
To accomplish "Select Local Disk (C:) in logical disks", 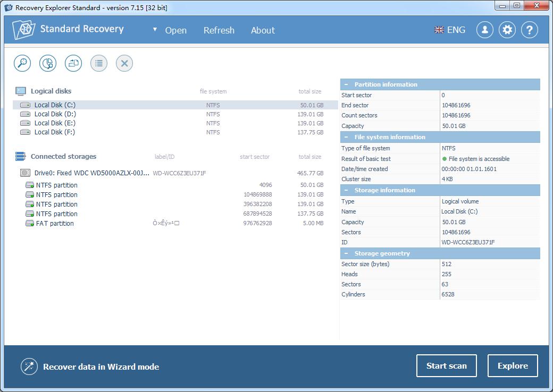I will (x=175, y=105).
